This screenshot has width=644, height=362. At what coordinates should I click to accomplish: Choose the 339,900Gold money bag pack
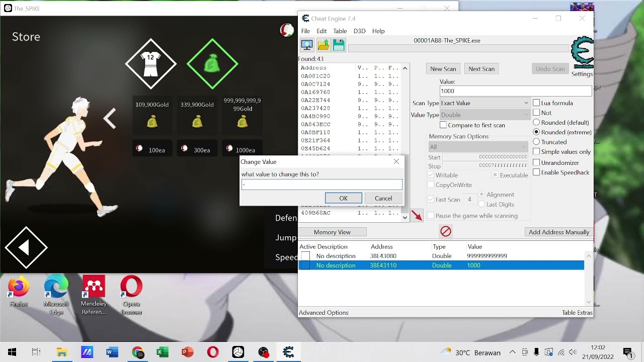197,115
